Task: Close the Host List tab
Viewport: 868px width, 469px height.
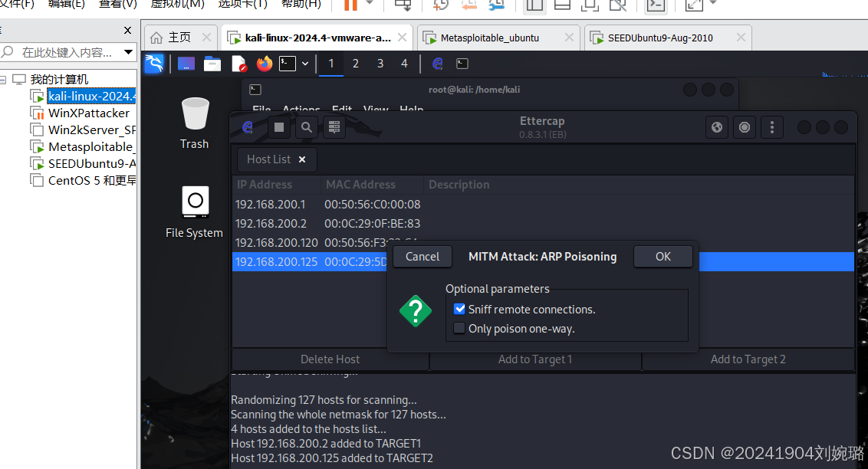Action: point(302,159)
